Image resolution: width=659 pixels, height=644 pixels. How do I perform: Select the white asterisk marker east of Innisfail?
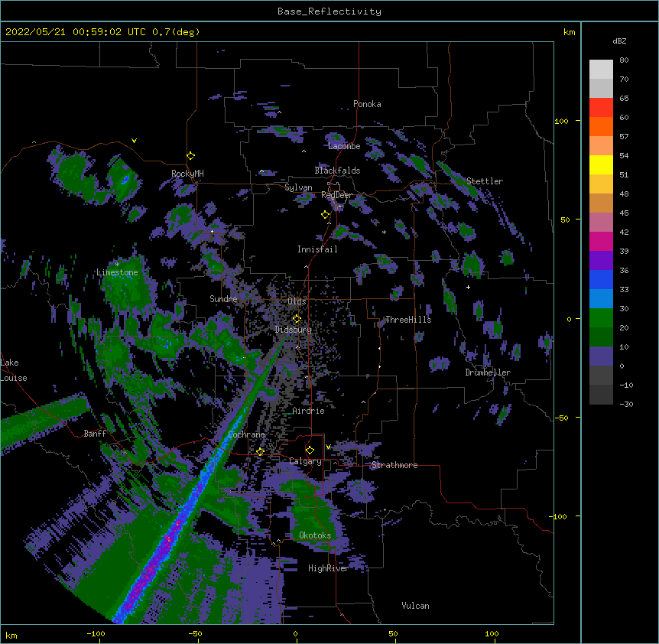pyautogui.click(x=384, y=232)
